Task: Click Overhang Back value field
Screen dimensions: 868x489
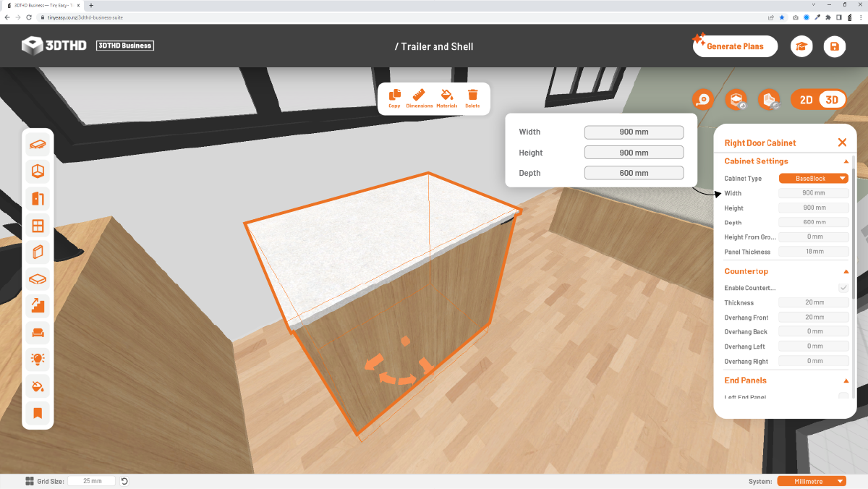Action: coord(814,331)
